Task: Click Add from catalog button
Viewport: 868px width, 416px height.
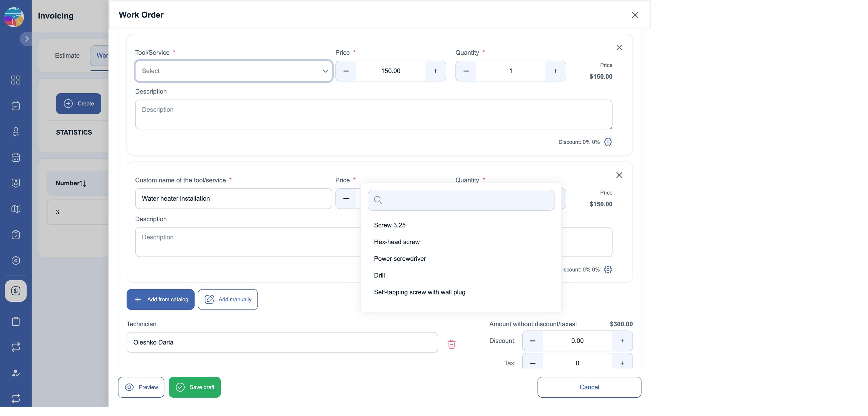Action: 160,300
